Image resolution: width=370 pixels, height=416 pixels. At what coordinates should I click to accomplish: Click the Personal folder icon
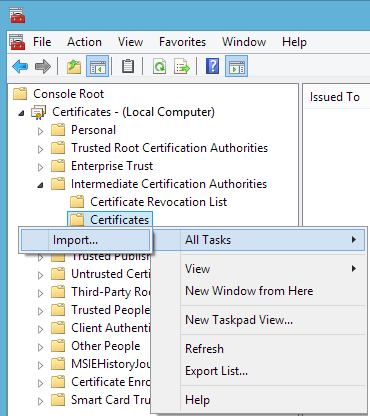tap(58, 130)
